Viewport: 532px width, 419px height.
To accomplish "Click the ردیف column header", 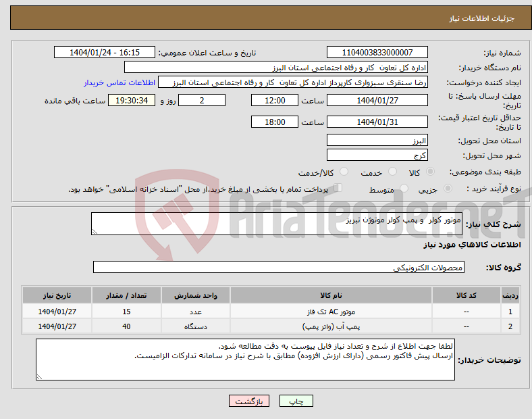I will pyautogui.click(x=510, y=295).
